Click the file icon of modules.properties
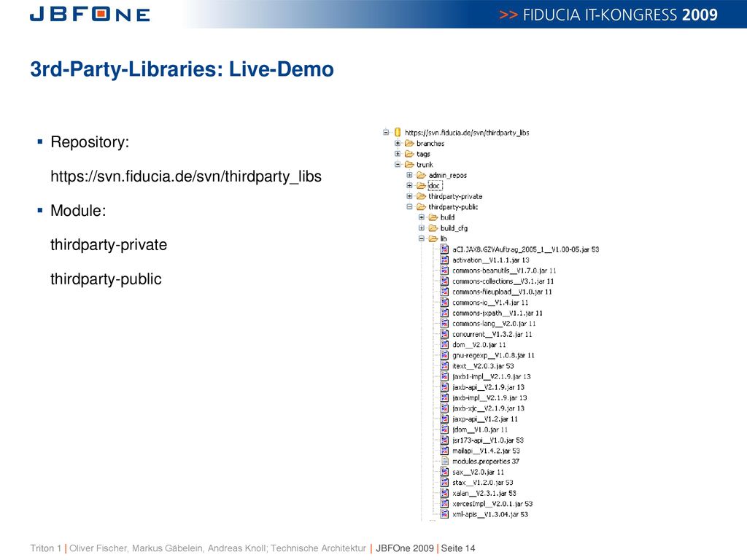The height and width of the screenshot is (560, 747). (444, 461)
